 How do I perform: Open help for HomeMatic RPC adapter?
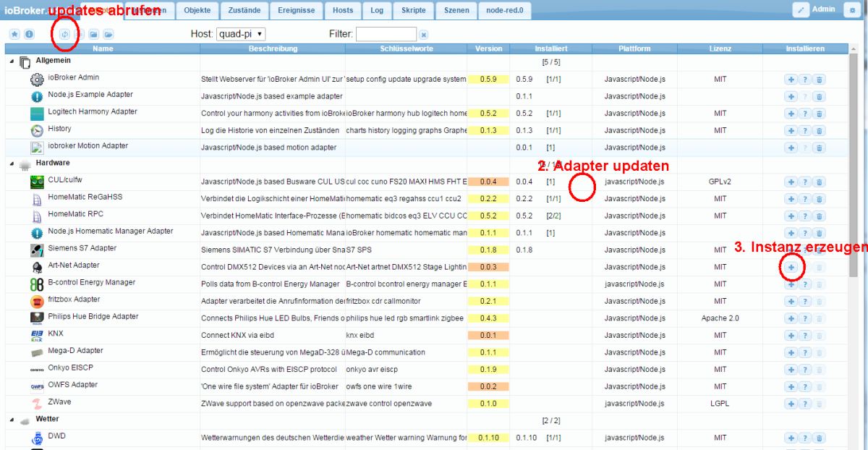click(x=805, y=216)
